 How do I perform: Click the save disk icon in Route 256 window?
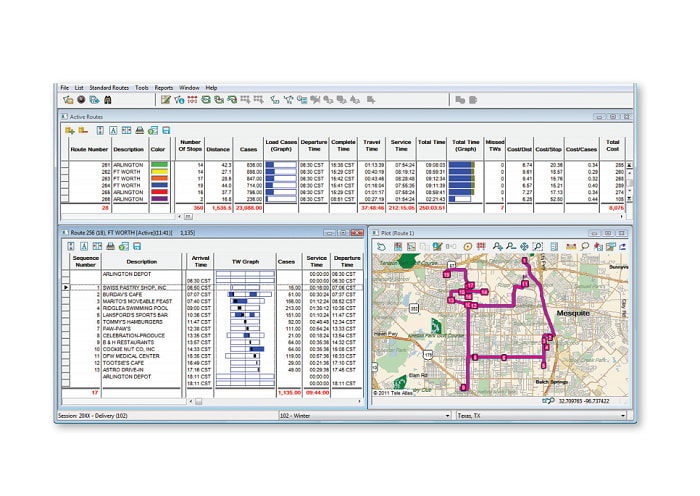[137, 246]
